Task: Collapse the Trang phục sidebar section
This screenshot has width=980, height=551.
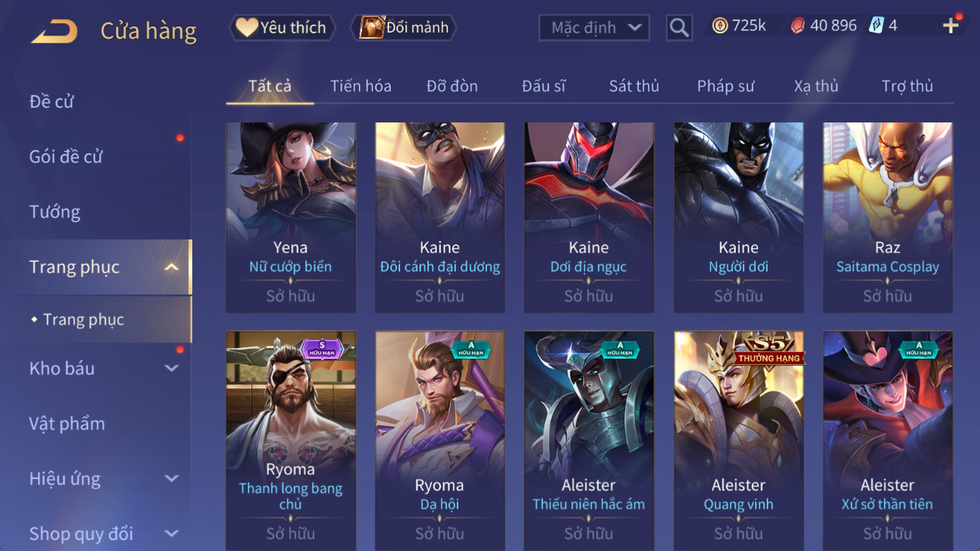Action: pos(172,267)
